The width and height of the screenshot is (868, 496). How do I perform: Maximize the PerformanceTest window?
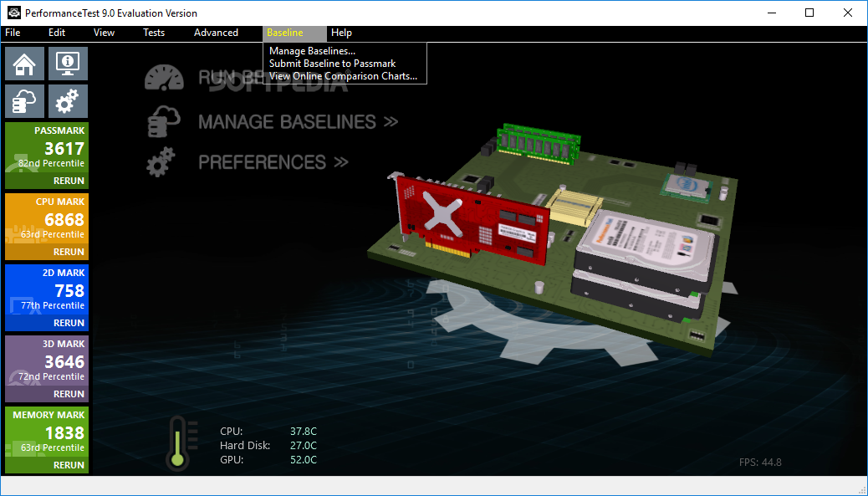coord(809,13)
